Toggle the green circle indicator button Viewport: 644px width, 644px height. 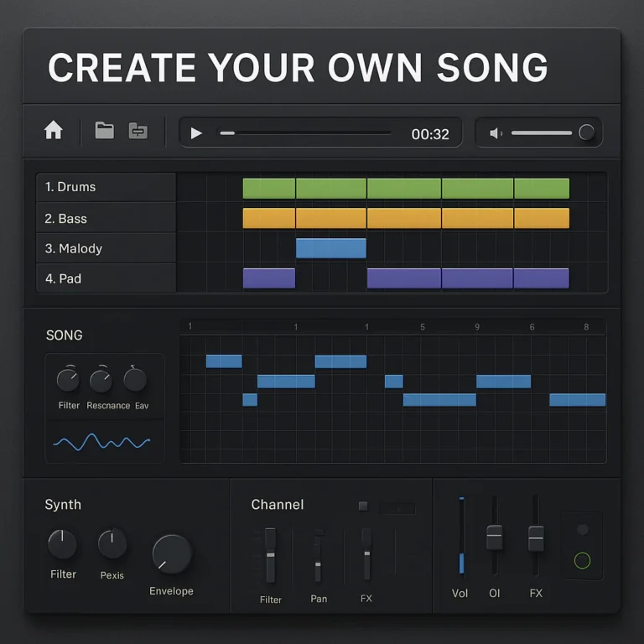tap(582, 561)
